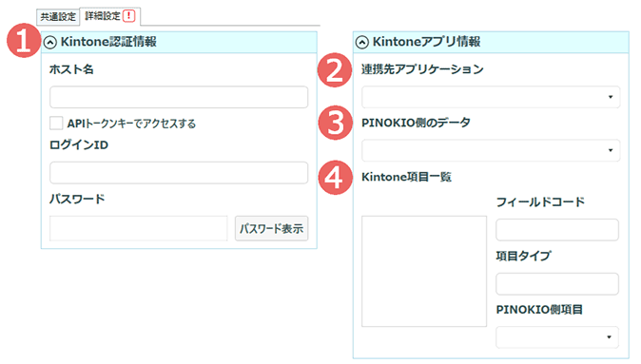
Task: Click the フィールドコード input field
Action: 557,230
